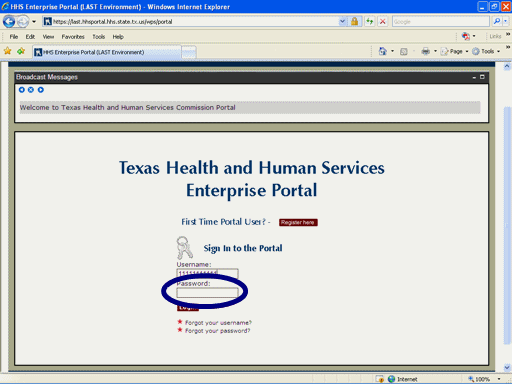Open the search provider dropdown arrow
Viewport: 512px width, 384px height.
point(505,22)
